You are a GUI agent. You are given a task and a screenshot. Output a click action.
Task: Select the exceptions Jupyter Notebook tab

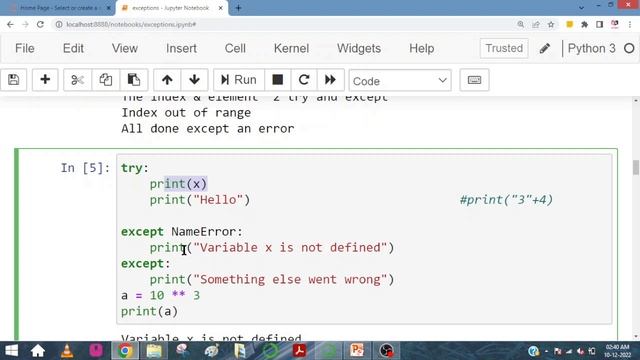(171, 8)
